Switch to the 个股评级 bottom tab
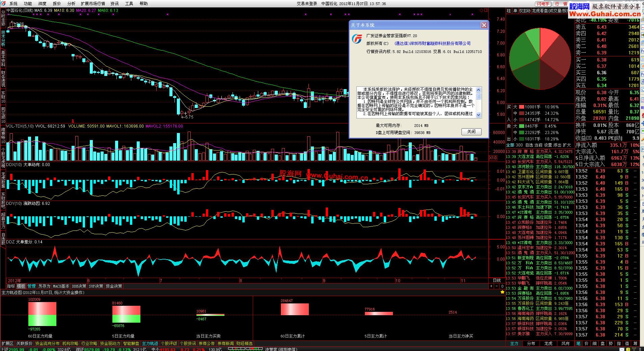The image size is (644, 351). tap(169, 344)
